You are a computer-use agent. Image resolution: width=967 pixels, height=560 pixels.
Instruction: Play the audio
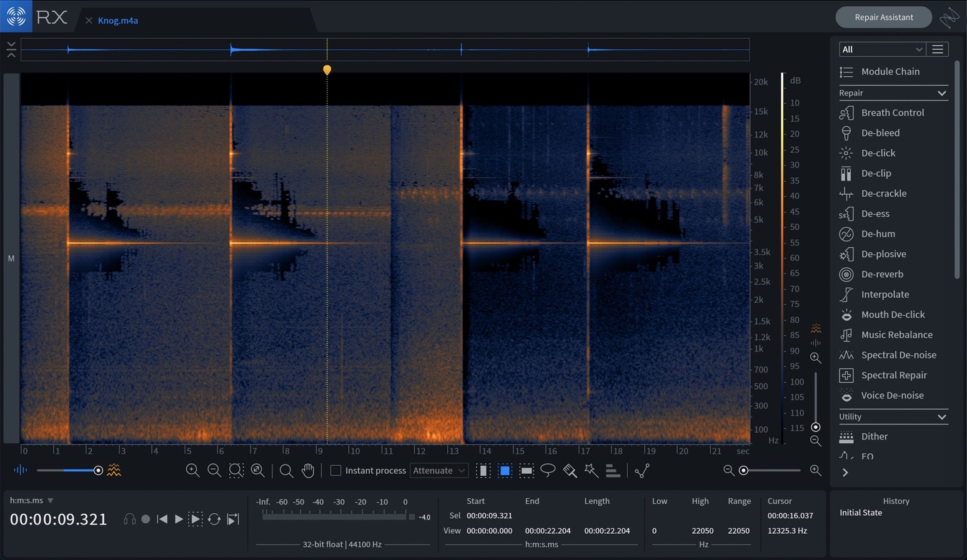[179, 519]
